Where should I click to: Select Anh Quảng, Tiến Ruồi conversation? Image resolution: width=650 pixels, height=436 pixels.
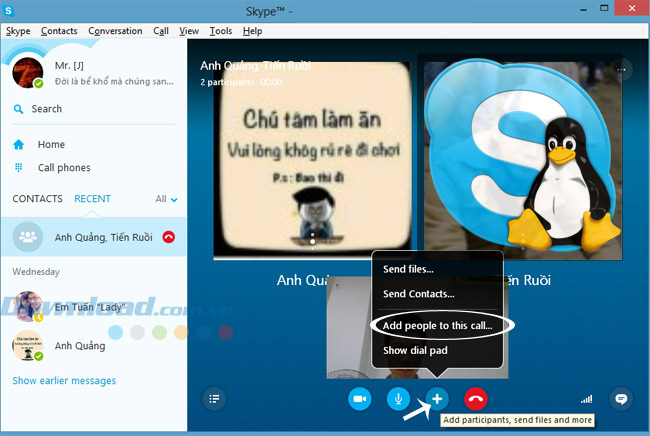(x=94, y=237)
